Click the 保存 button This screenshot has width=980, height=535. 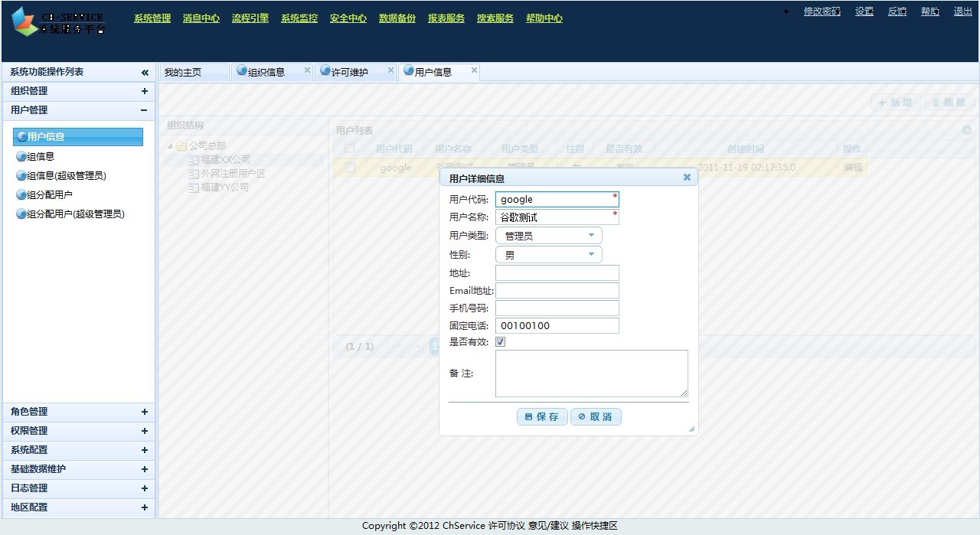[x=542, y=416]
